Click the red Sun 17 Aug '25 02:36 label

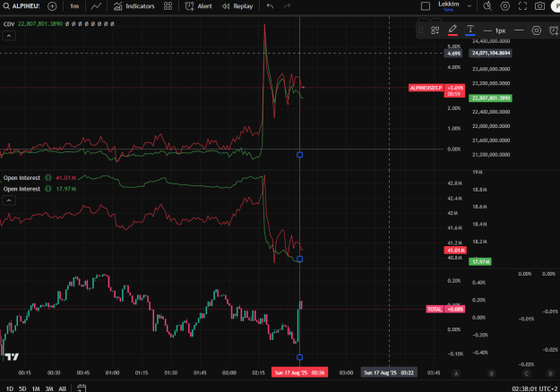(x=299, y=372)
